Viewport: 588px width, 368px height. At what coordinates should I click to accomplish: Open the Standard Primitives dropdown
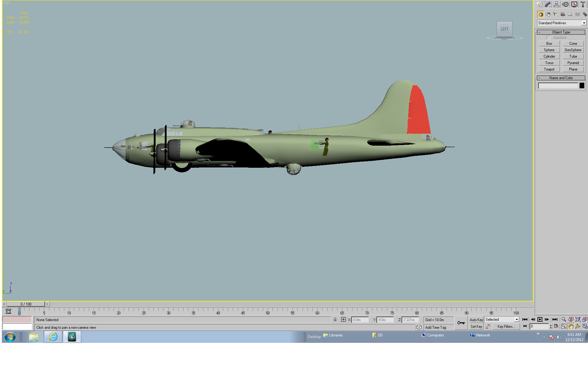coord(562,23)
